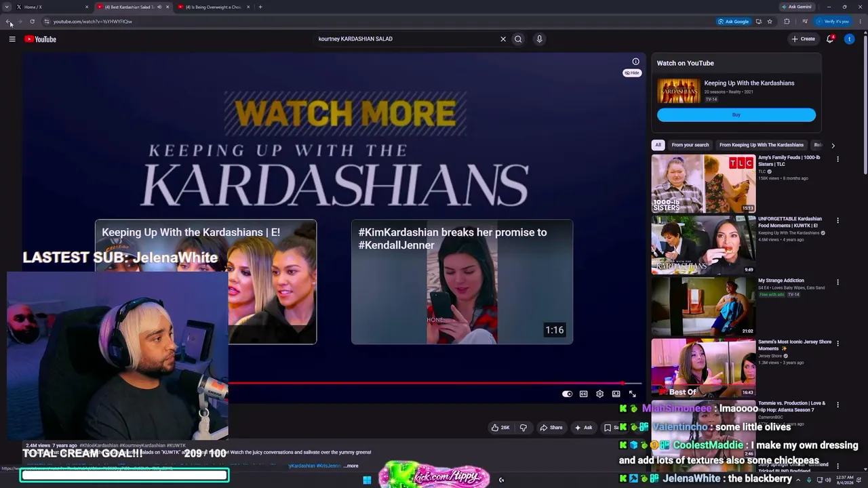Open the browser extensions menu

787,22
